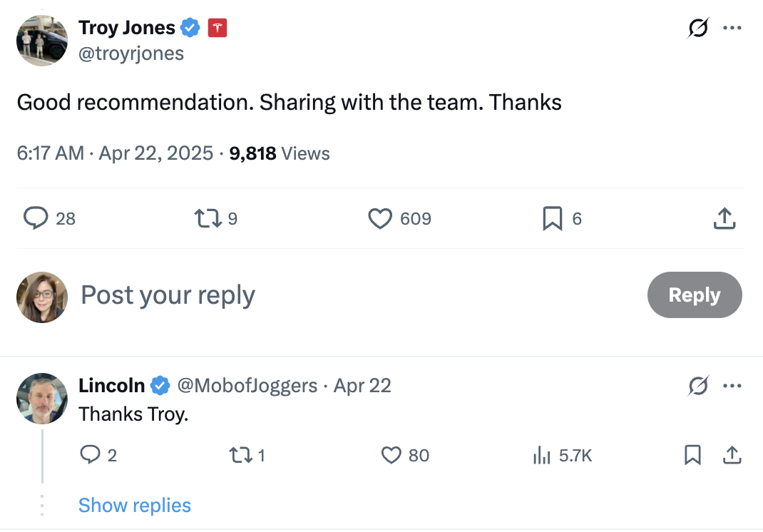Open Grok icon on Lincoln's reply
This screenshot has width=763, height=532.
(x=698, y=386)
